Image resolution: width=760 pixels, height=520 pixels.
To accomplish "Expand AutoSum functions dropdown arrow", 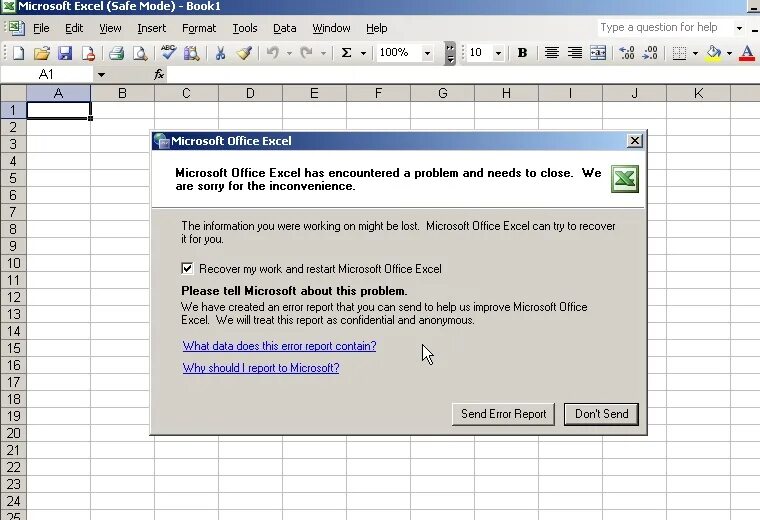I will tap(363, 53).
